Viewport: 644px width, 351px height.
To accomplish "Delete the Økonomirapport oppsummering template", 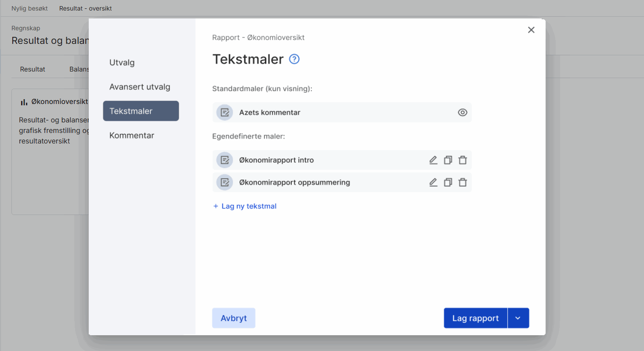I will 463,182.
